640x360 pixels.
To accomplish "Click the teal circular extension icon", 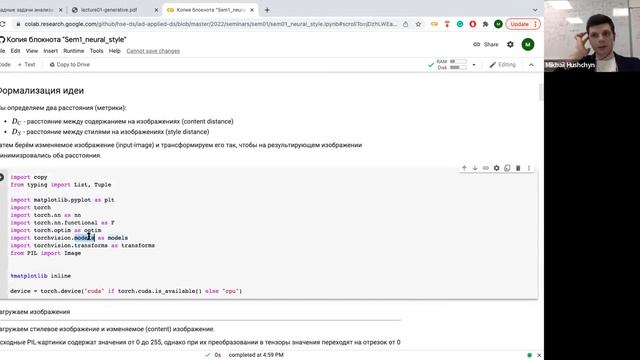I will [x=460, y=24].
